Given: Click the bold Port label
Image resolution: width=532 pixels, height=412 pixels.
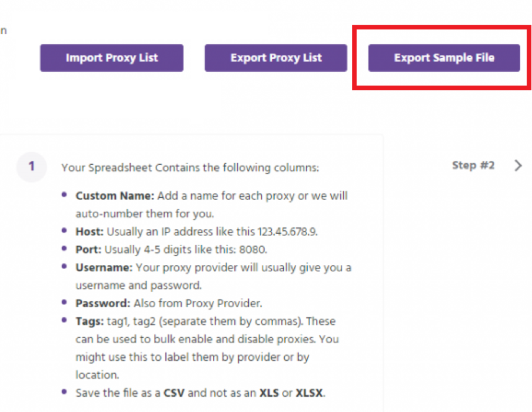Looking at the screenshot, I should pos(88,250).
